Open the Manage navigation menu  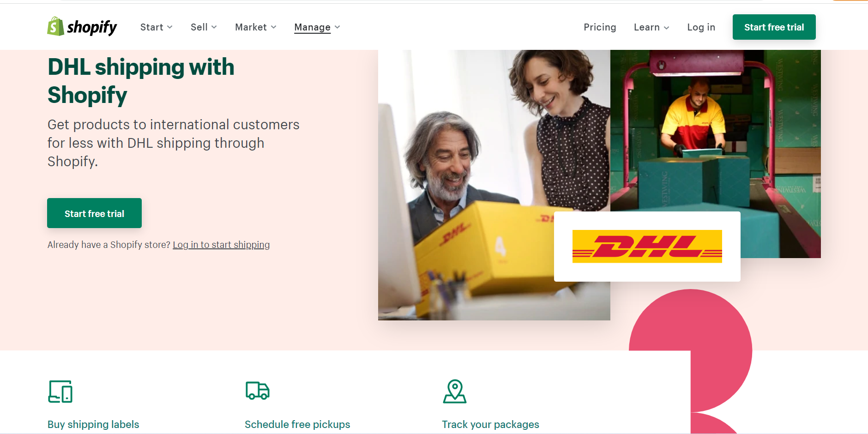point(317,27)
